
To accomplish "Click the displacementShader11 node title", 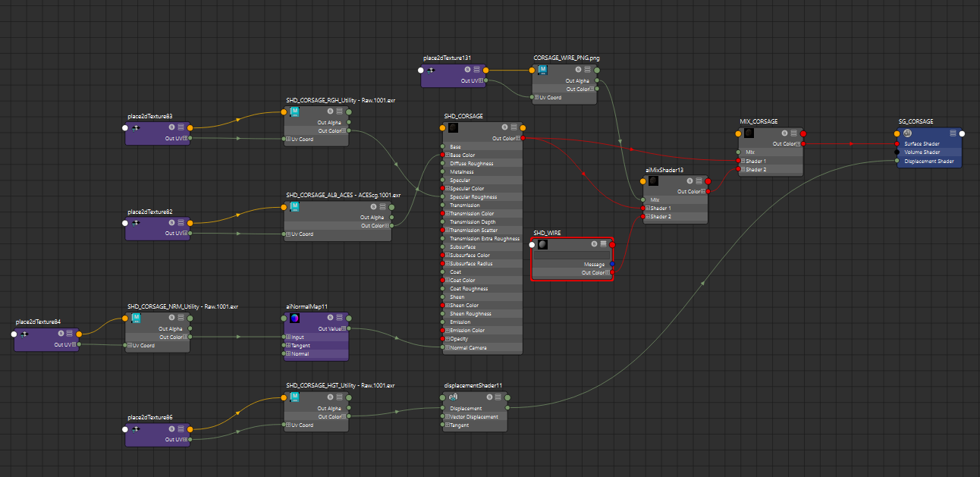I will [x=474, y=385].
